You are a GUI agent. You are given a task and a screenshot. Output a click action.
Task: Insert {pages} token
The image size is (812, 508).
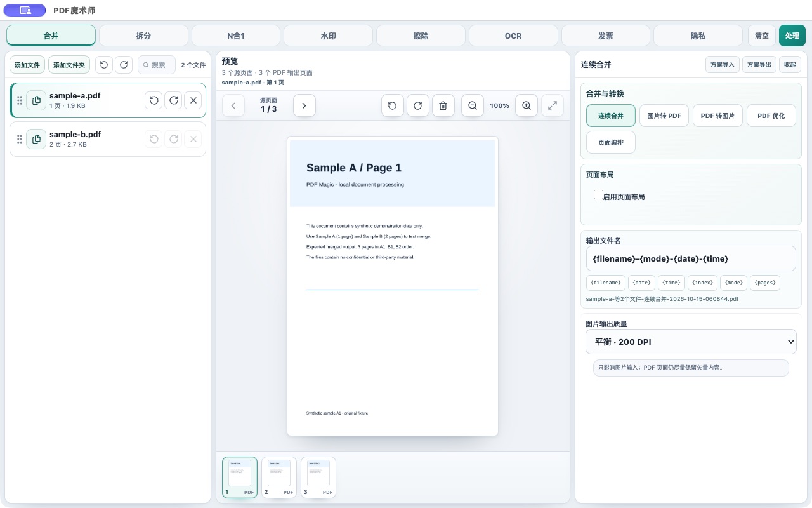pos(766,283)
